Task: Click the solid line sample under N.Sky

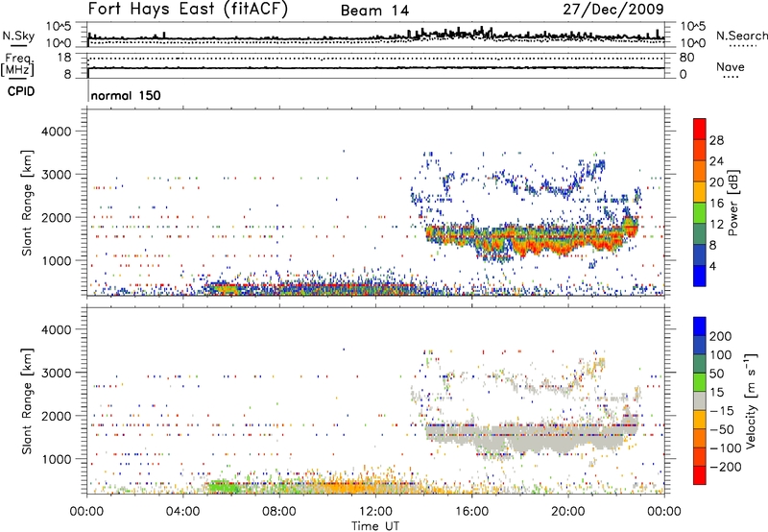Action: [18, 45]
